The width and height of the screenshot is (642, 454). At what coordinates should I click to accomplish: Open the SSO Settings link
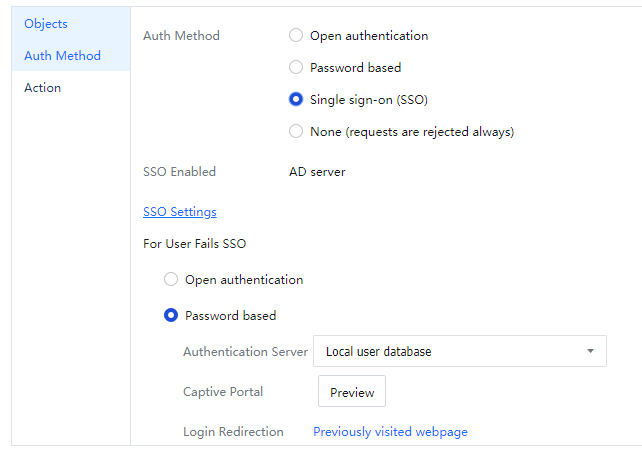point(180,212)
